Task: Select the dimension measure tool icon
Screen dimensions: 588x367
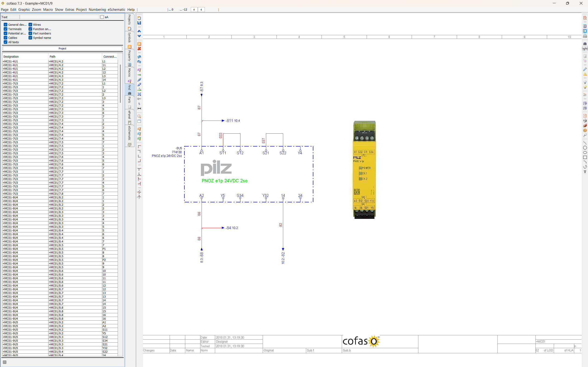Action: tap(139, 108)
